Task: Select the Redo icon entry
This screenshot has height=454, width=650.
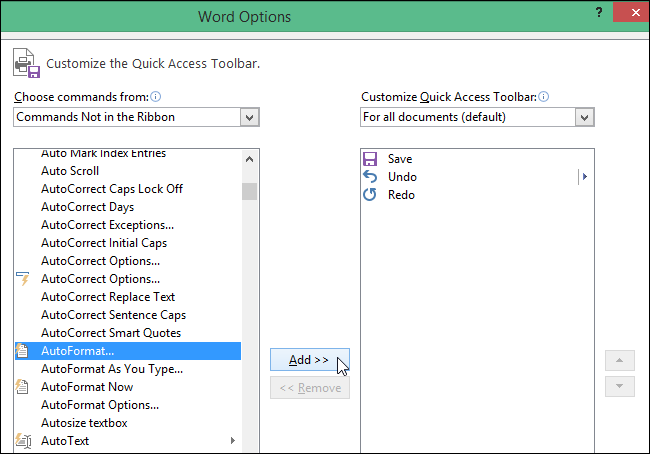Action: click(370, 195)
